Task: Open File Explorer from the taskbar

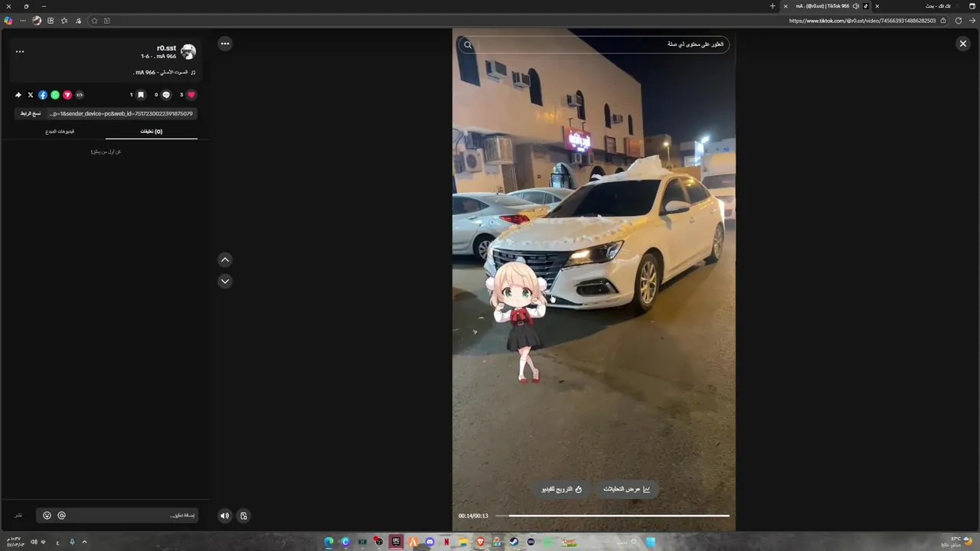Action: click(463, 542)
